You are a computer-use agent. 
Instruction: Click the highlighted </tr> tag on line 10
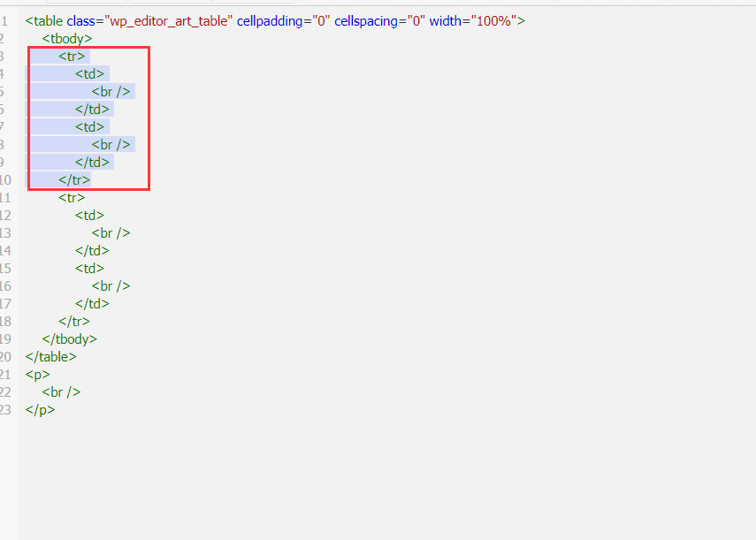74,180
